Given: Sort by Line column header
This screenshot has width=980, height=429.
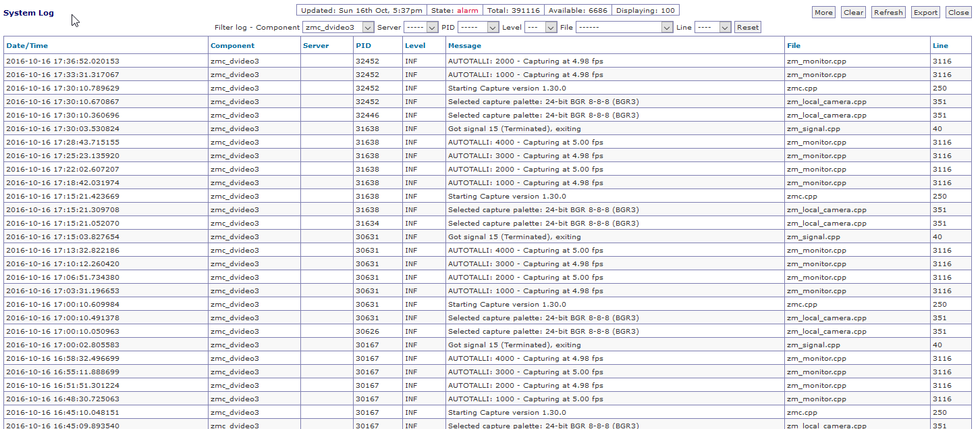Looking at the screenshot, I should (x=940, y=46).
